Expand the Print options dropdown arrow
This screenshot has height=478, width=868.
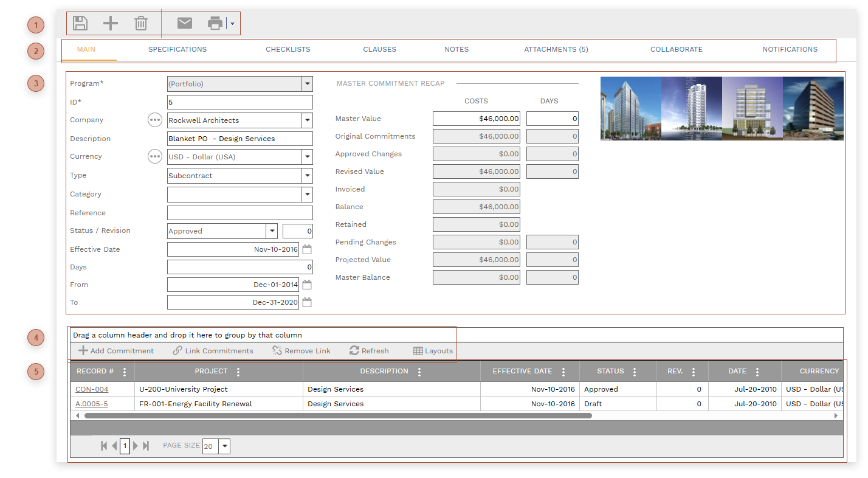point(233,24)
